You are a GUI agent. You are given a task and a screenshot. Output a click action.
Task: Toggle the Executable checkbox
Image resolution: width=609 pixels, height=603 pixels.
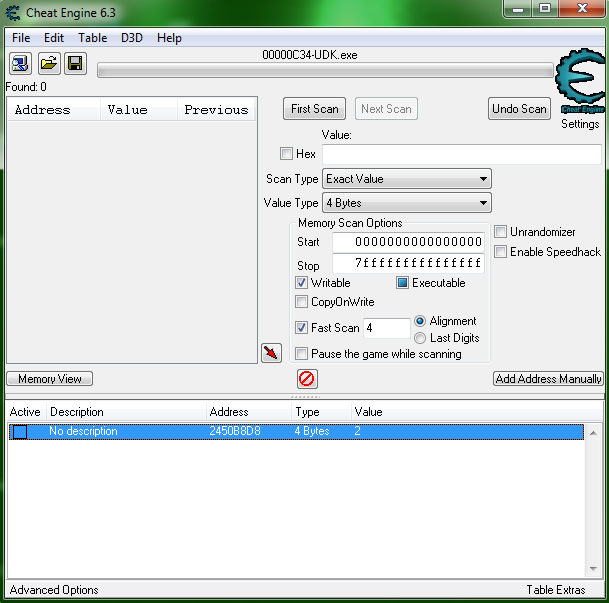[402, 283]
